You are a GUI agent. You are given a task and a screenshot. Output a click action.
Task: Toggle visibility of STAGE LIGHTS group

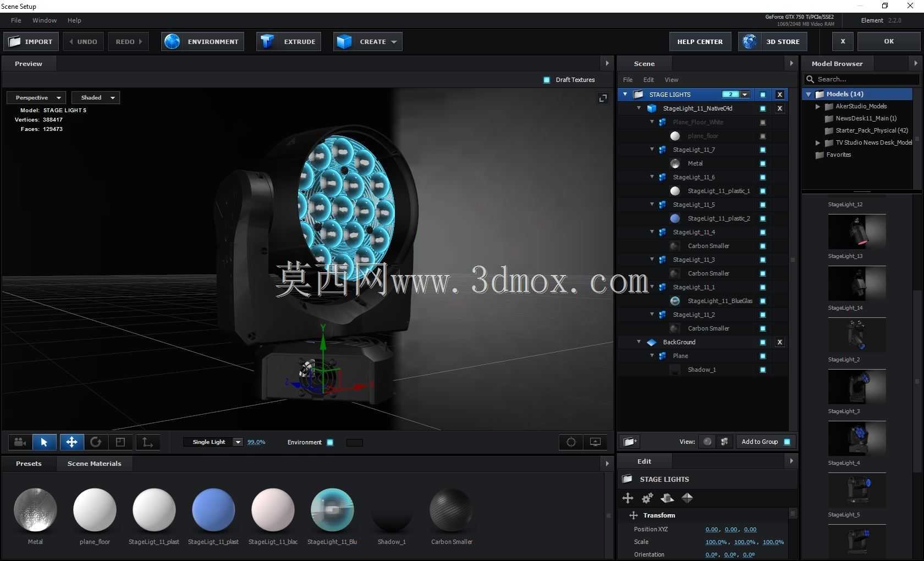pyautogui.click(x=763, y=95)
